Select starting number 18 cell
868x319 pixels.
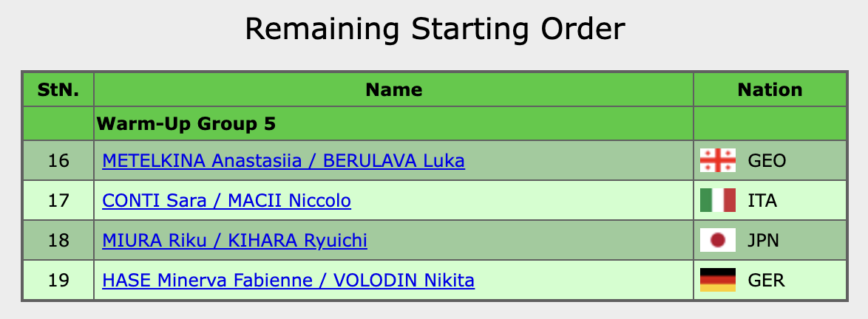(x=58, y=240)
